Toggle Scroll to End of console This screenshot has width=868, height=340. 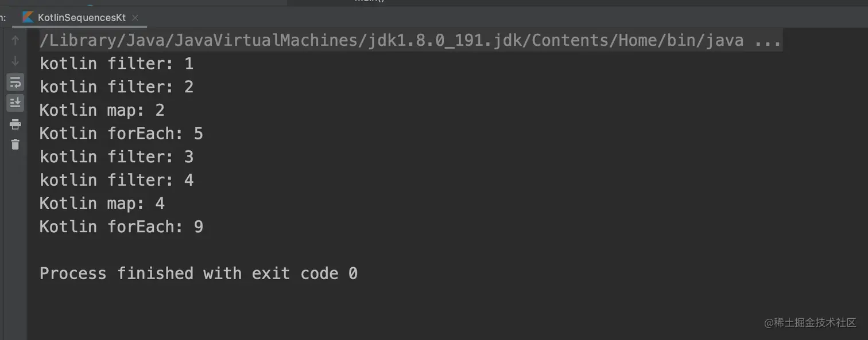tap(15, 103)
